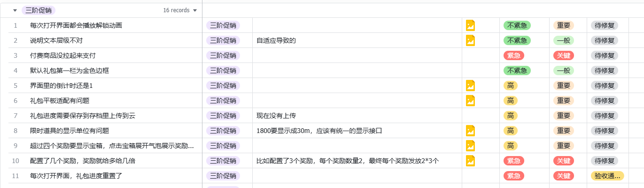Select the 高 priority tag in row 6
The width and height of the screenshot is (644, 188).
[511, 101]
